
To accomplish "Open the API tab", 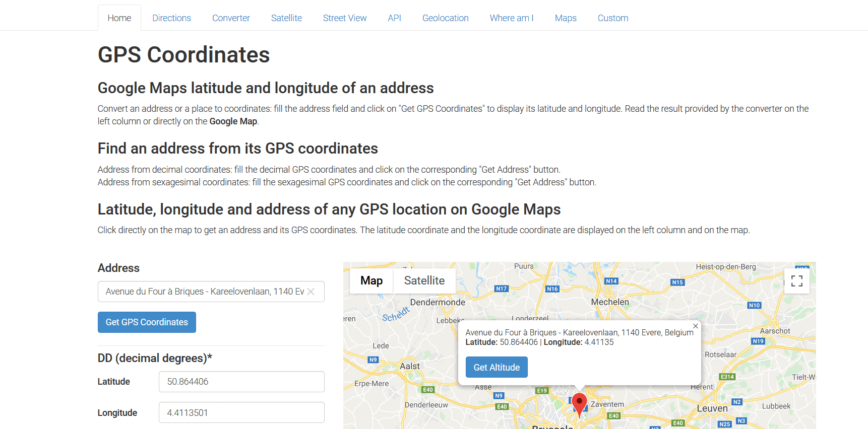I will [x=394, y=18].
